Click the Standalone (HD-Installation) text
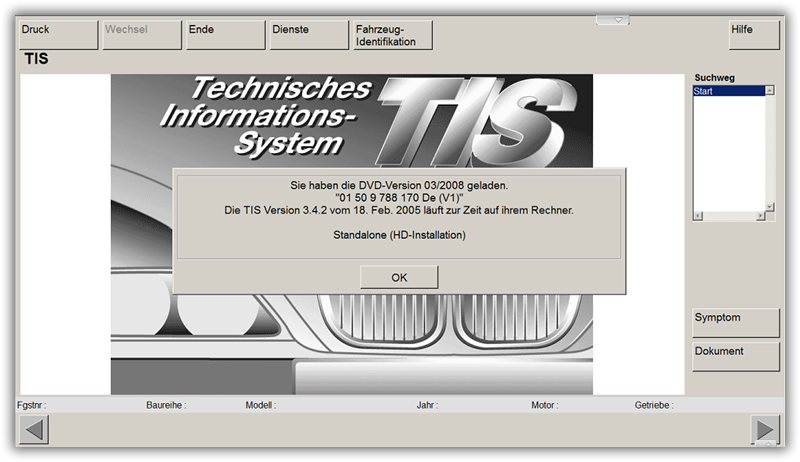 [x=399, y=235]
